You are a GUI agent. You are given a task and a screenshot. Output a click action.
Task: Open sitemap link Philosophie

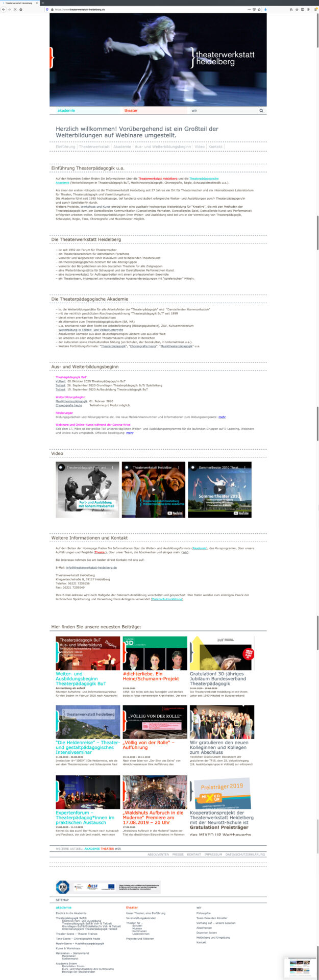pyautogui.click(x=203, y=913)
